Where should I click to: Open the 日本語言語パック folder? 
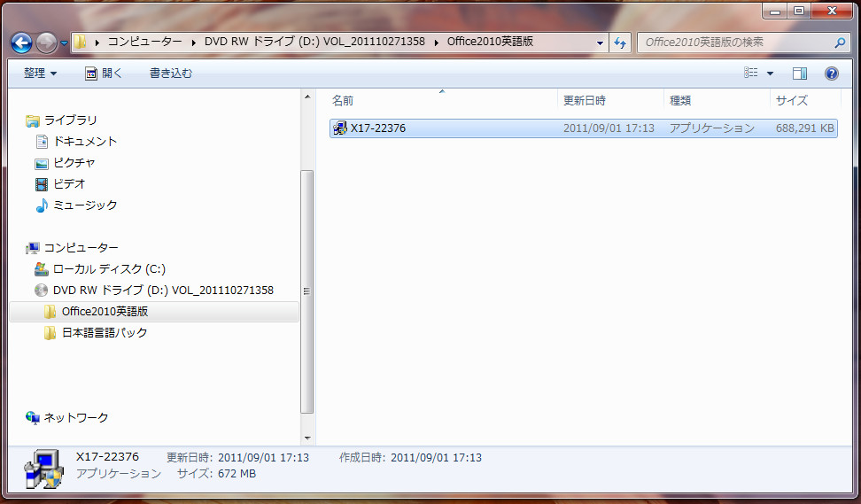(105, 333)
